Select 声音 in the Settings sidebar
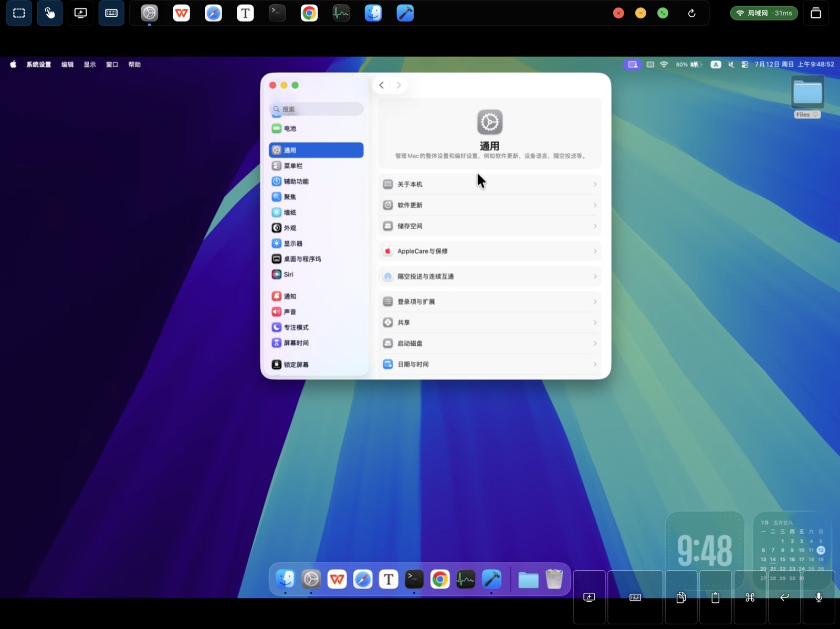840x629 pixels. point(316,312)
